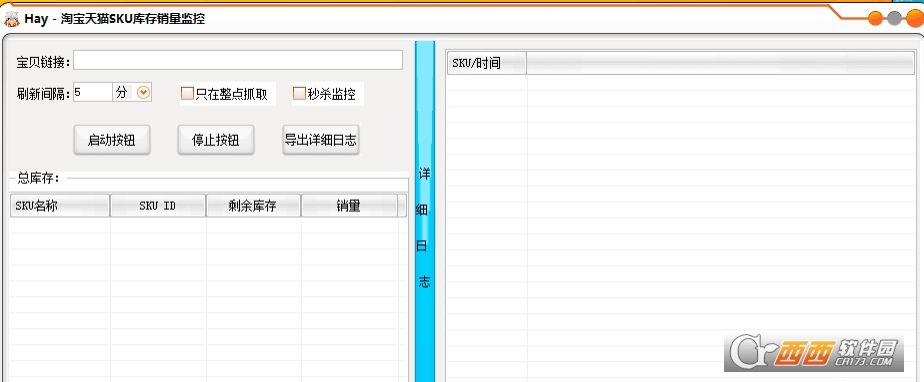Click the rightmost orange circle window button
Image resolution: width=924 pixels, height=382 pixels.
915,18
